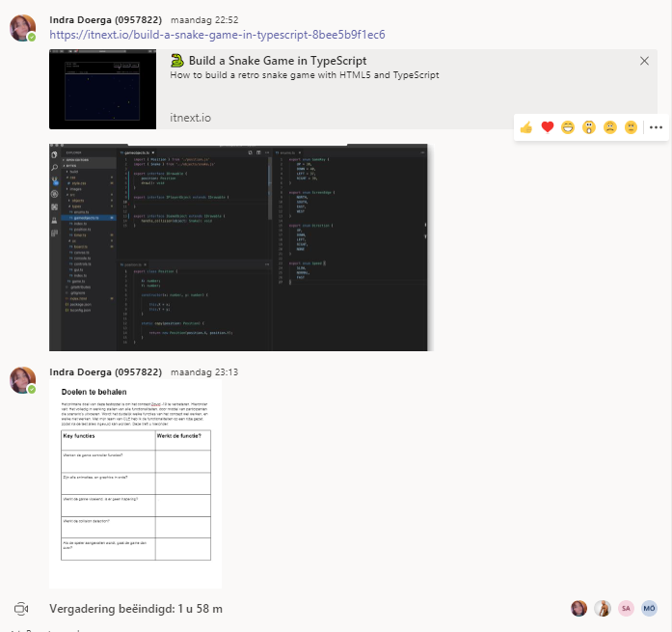This screenshot has height=632, width=672.
Task: Click sender name on 23:13 message
Action: 105,371
